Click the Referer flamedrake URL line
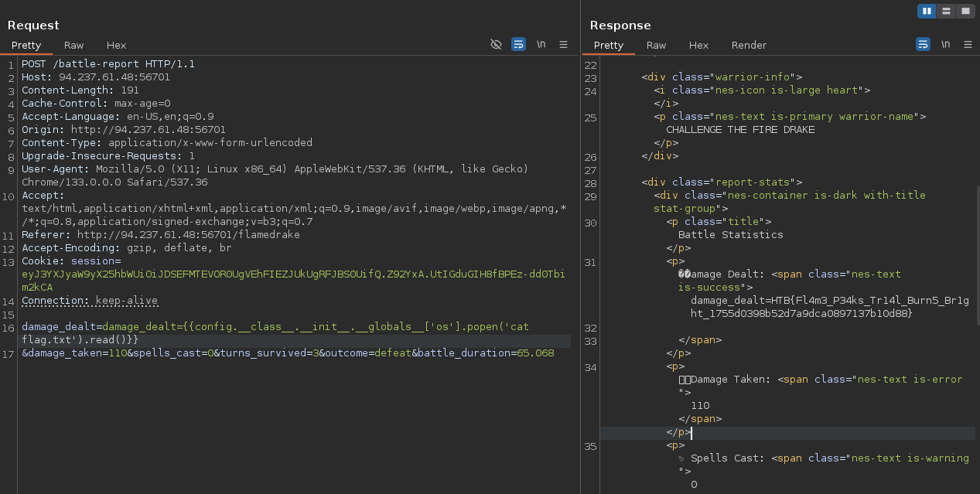The width and height of the screenshot is (980, 494). (161, 235)
